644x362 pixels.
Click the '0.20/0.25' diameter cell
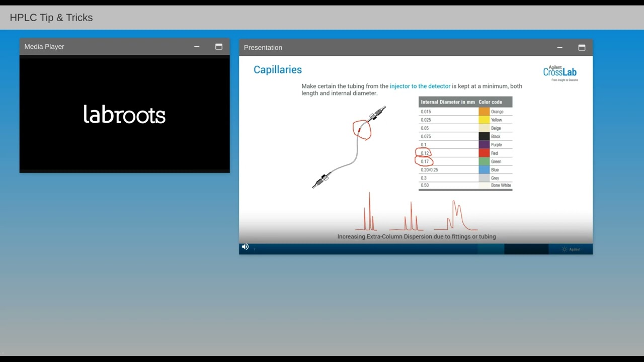click(x=429, y=169)
